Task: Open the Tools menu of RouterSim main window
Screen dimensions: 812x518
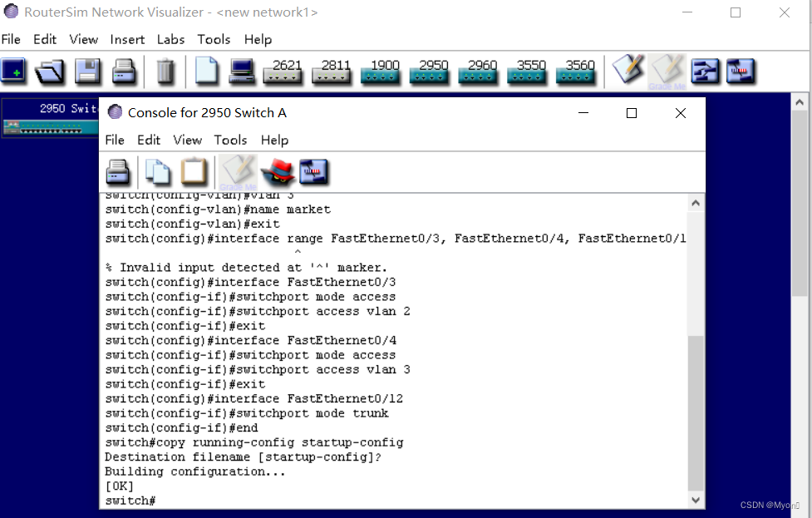Action: point(214,39)
